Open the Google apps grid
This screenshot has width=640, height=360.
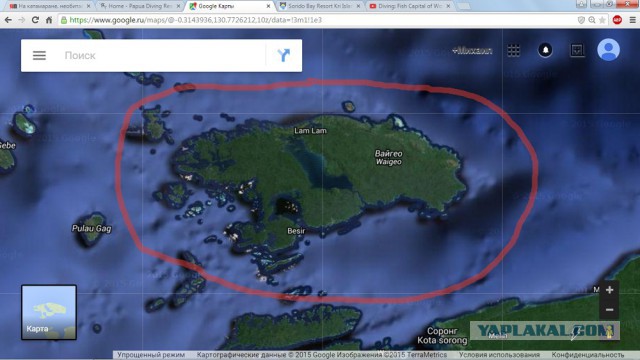[513, 50]
